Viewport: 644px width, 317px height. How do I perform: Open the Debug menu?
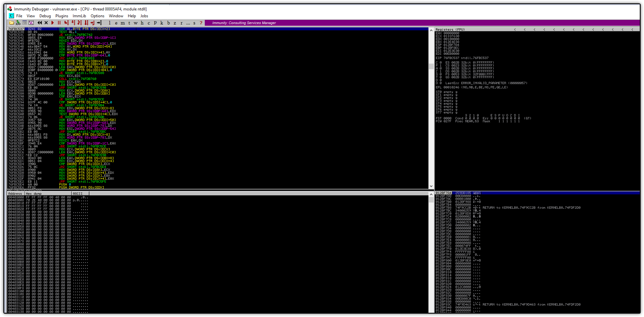[45, 16]
